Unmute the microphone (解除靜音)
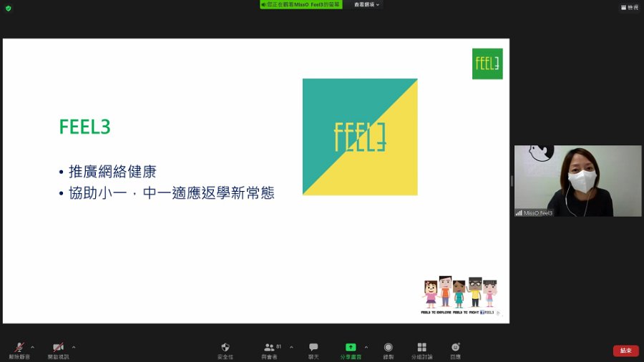This screenshot has width=644, height=362. pos(19,351)
